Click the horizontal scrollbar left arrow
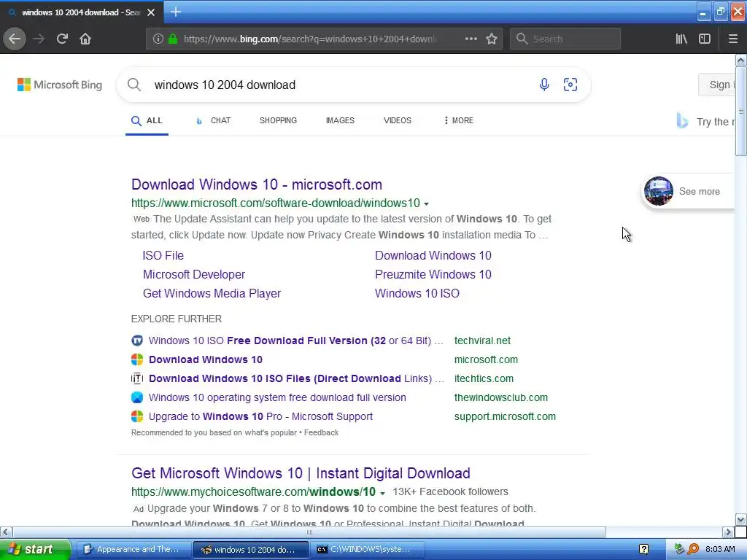The height and width of the screenshot is (560, 747). (6, 532)
